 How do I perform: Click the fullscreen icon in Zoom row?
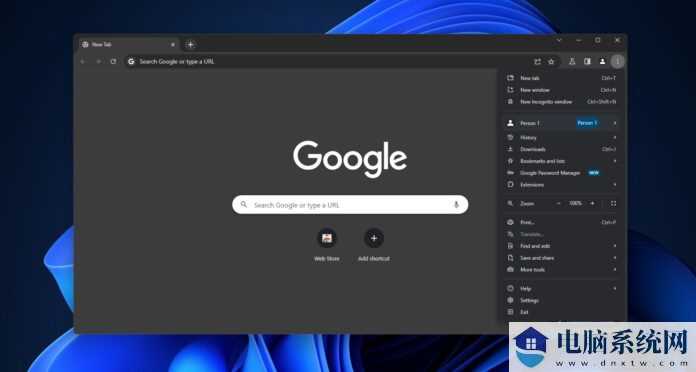[x=613, y=203]
